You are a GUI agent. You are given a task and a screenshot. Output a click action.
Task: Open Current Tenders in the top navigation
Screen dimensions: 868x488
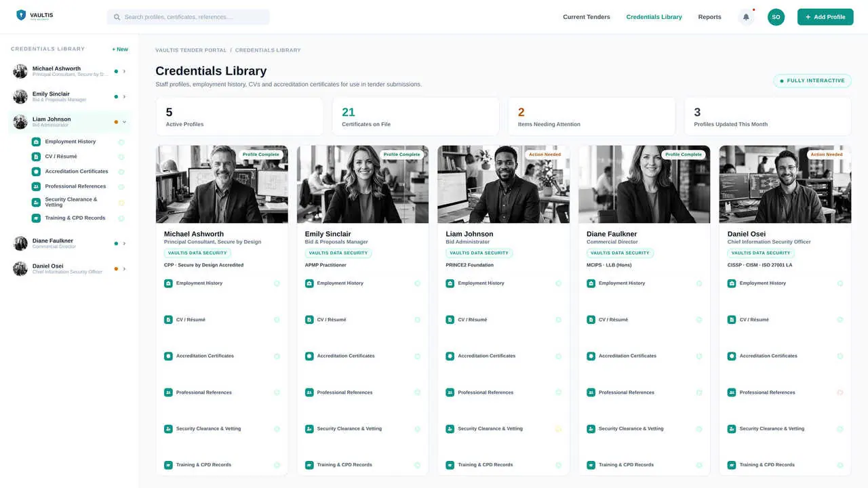[x=587, y=17]
